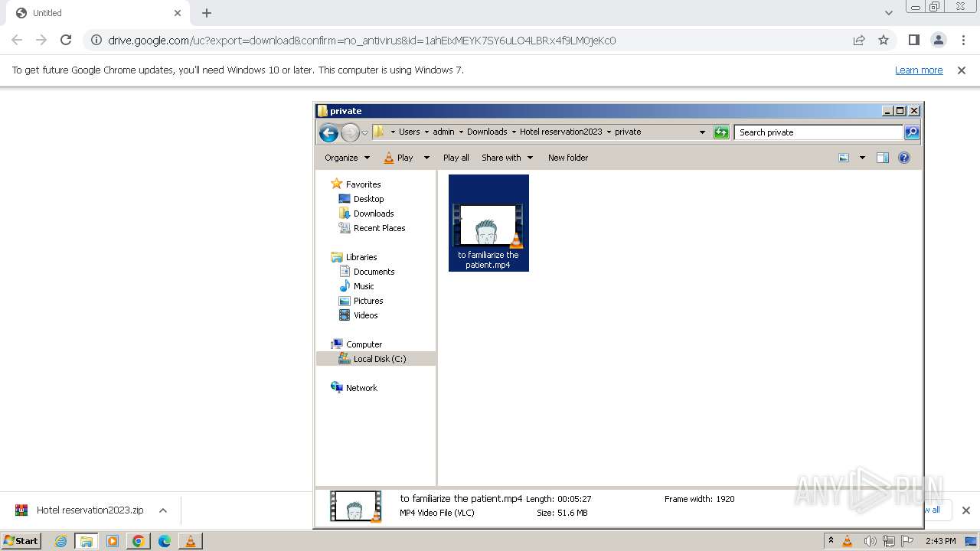Close the Untitled tab

click(178, 13)
